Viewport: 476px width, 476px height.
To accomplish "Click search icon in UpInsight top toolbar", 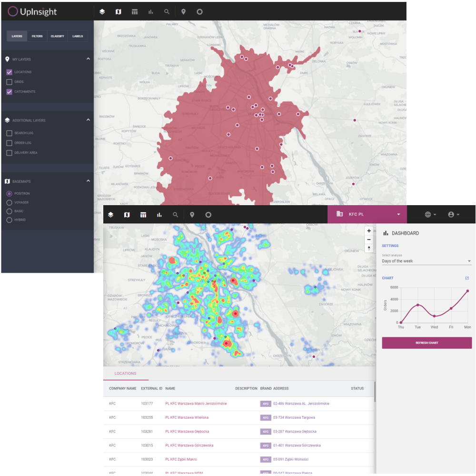I will (x=167, y=11).
